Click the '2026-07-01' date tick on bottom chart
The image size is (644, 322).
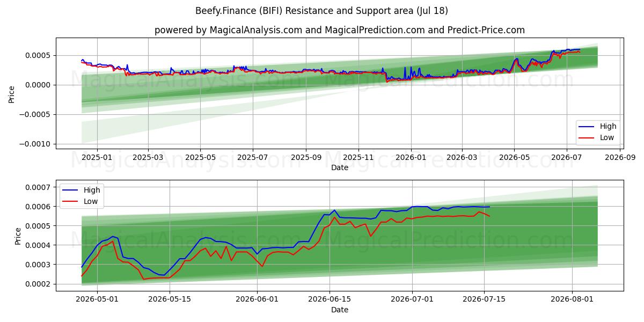pos(412,300)
